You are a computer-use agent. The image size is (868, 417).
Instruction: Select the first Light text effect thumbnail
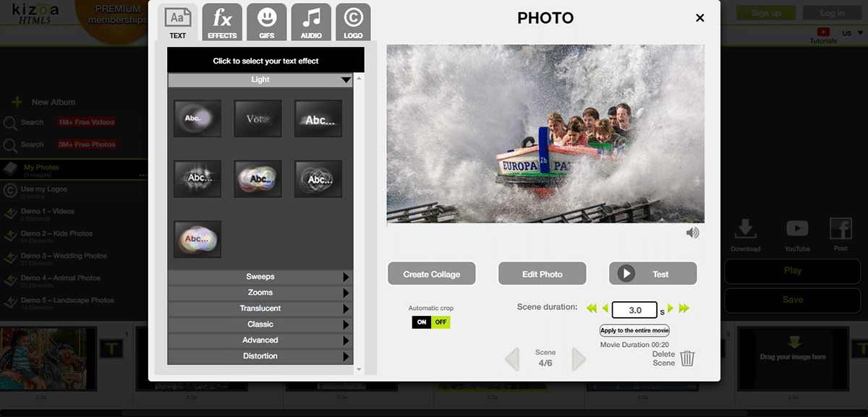coord(197,119)
